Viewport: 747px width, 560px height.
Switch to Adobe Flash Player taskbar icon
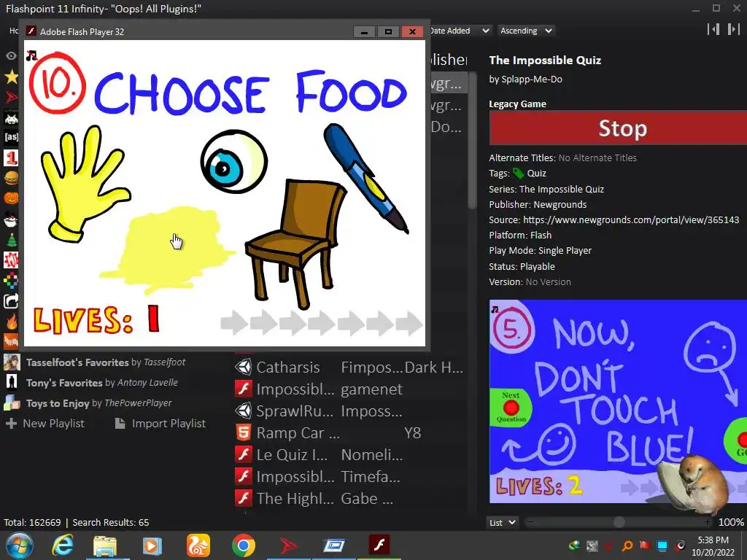[379, 545]
